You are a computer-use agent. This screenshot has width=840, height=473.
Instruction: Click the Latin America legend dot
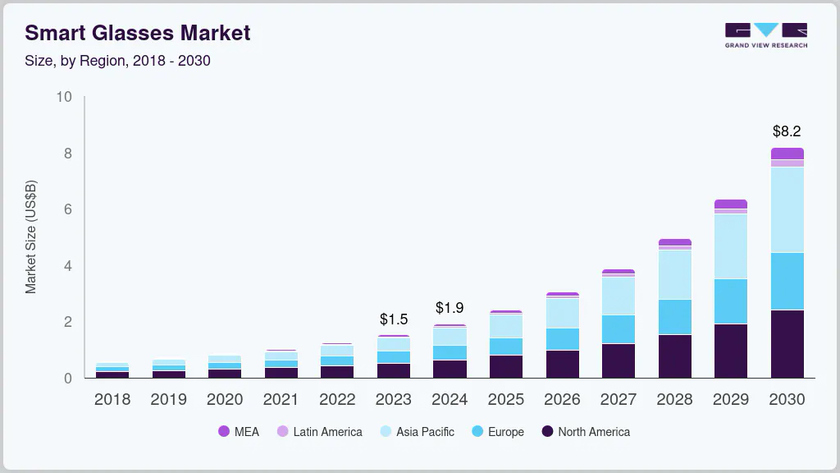coord(283,432)
